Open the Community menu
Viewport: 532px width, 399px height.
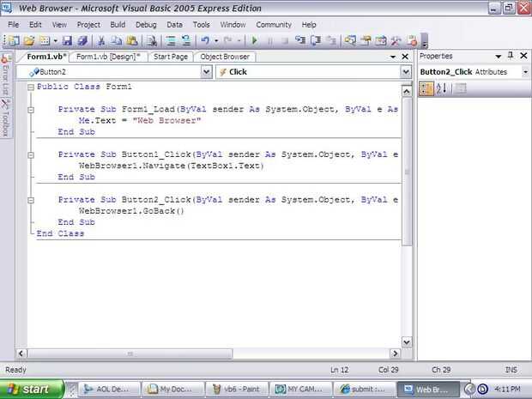coord(274,25)
